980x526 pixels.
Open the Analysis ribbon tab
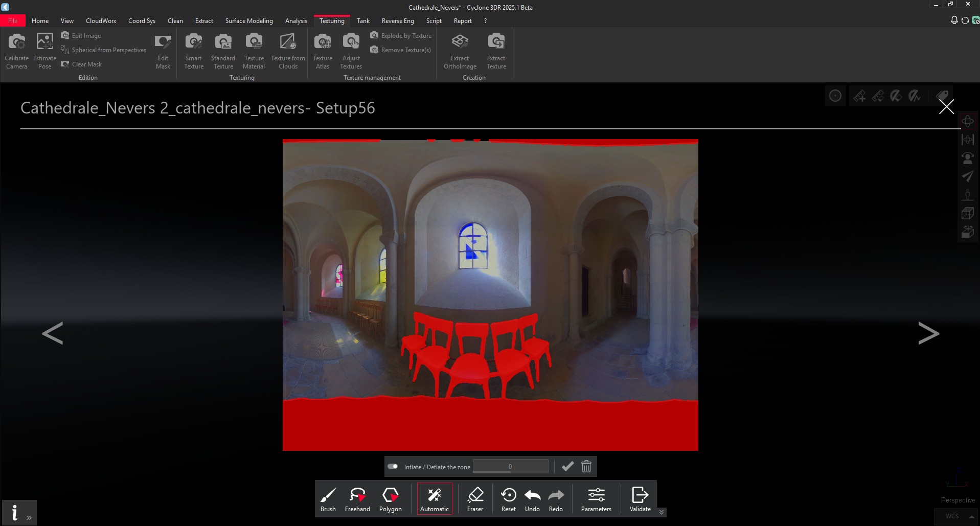click(295, 20)
